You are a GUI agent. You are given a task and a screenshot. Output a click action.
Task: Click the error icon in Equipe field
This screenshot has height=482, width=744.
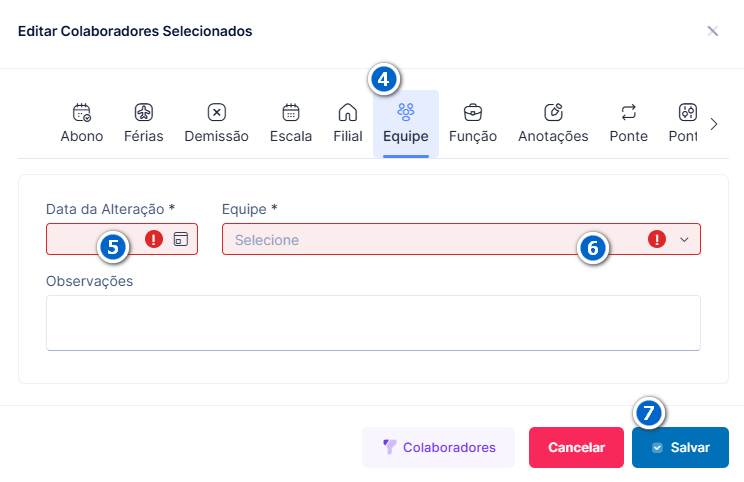click(657, 239)
